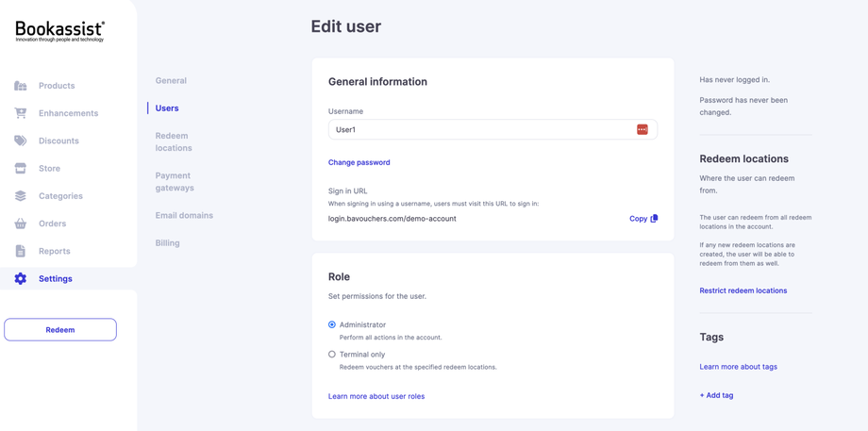The image size is (868, 431).
Task: Click the Settings gear icon
Action: click(x=21, y=279)
